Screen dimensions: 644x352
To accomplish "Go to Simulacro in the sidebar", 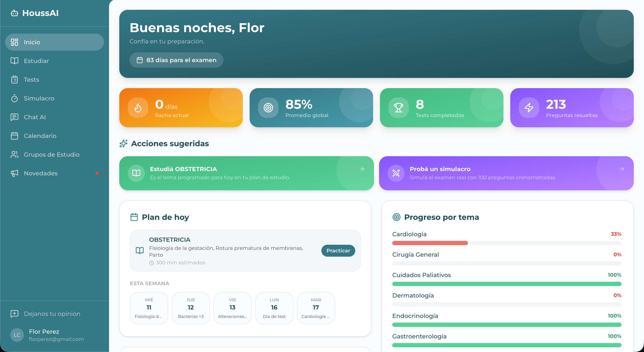I will tap(39, 99).
